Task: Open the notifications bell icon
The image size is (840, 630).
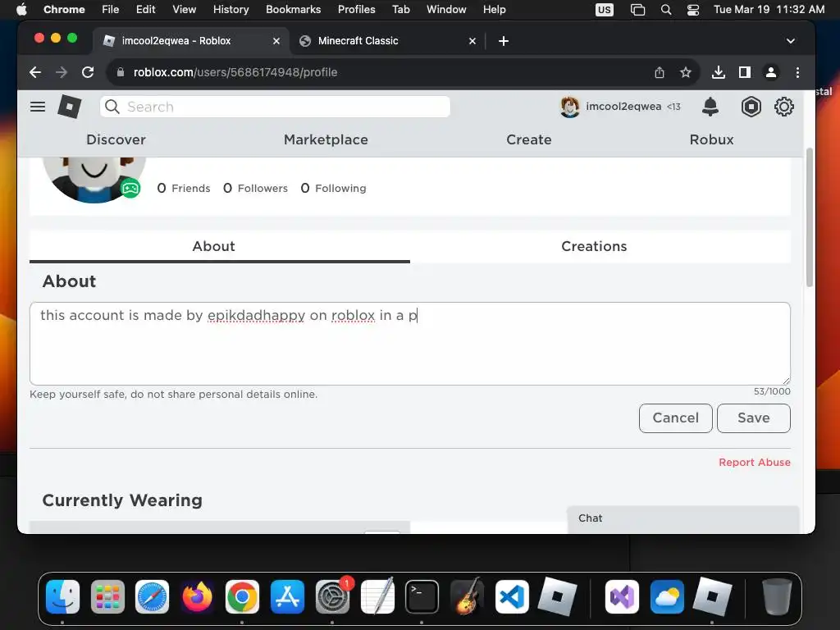Action: tap(710, 107)
